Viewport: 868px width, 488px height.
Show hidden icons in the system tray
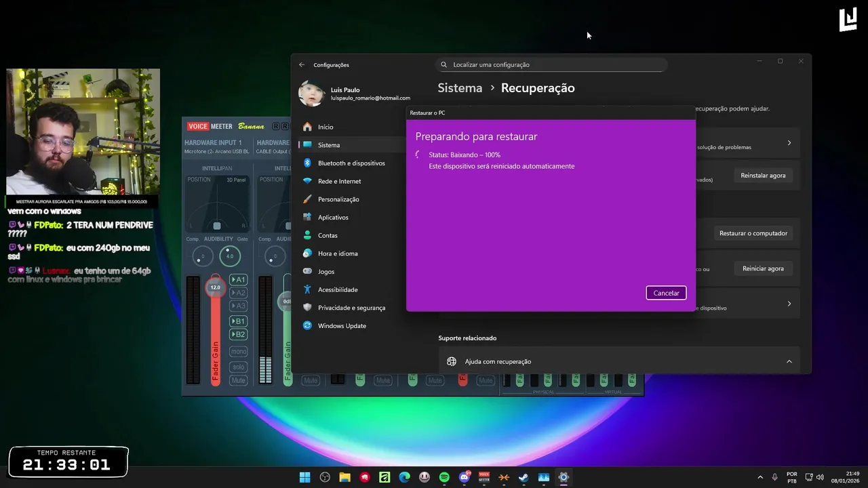pos(759,477)
